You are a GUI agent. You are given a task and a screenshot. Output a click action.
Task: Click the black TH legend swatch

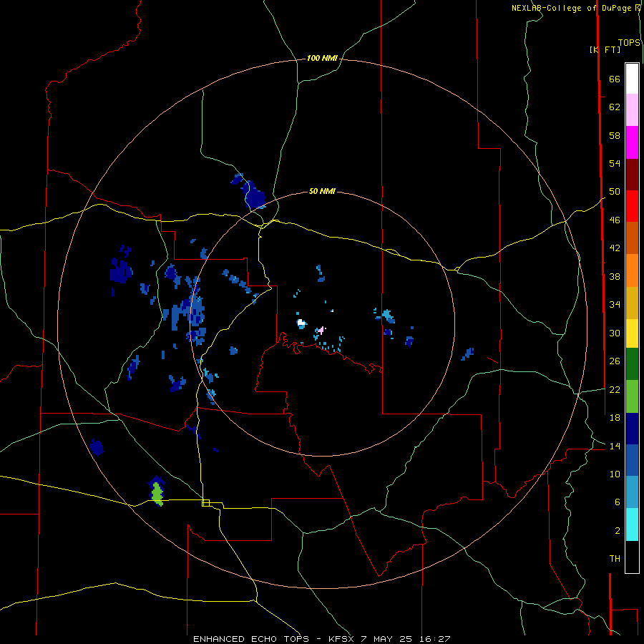(632, 557)
